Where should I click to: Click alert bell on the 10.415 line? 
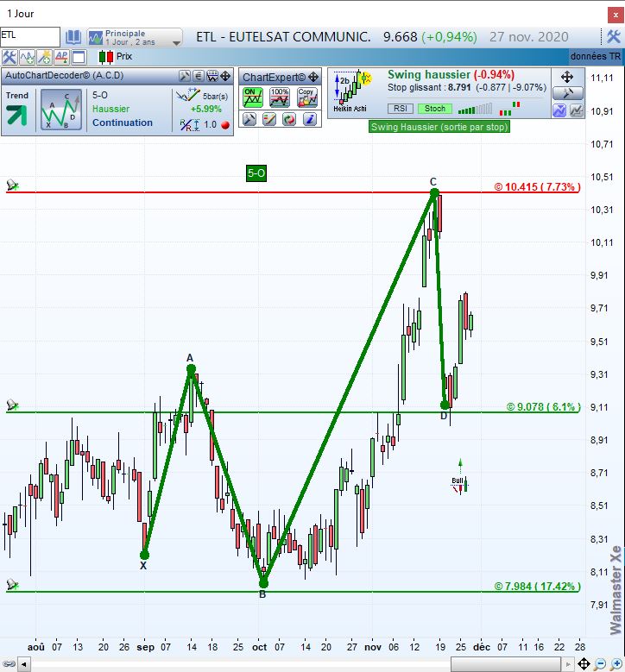click(12, 185)
